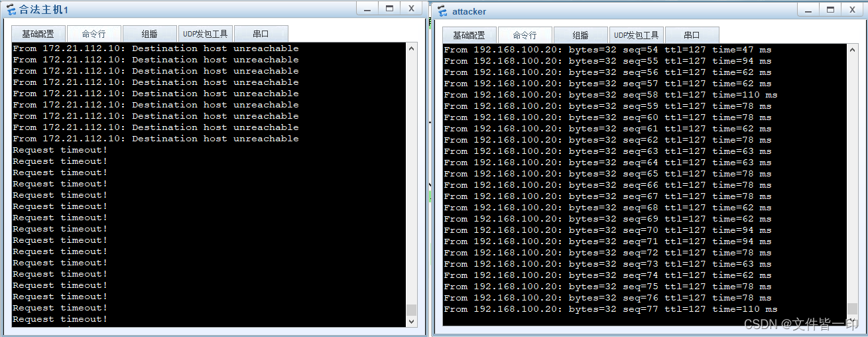868x337 pixels.
Task: Click first 'Request timeout!' line in 合法主机1
Action: click(60, 150)
